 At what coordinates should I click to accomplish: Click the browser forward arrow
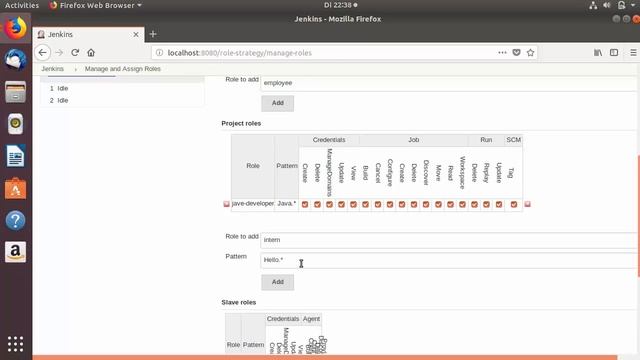(x=59, y=53)
